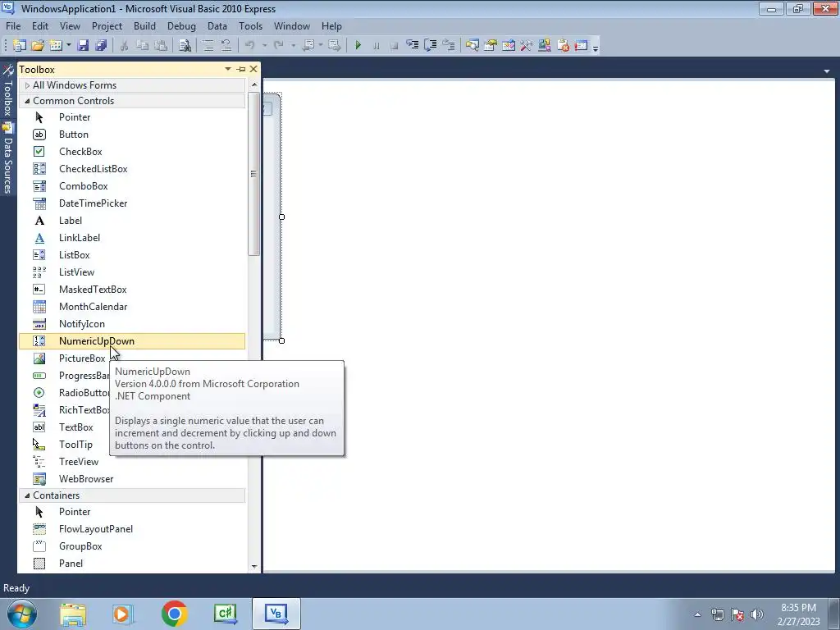Click the Add New Item toolbar icon
The width and height of the screenshot is (840, 630).
(55, 46)
